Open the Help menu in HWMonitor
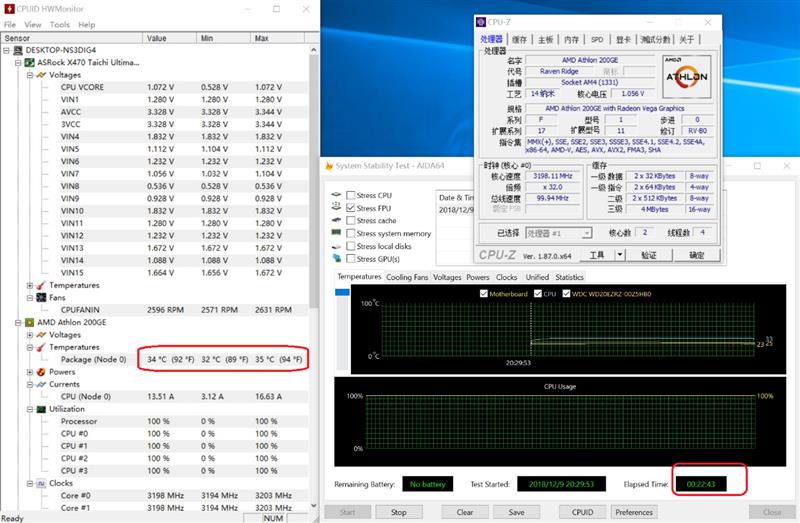Viewport: 800px width, 523px height. (87, 24)
